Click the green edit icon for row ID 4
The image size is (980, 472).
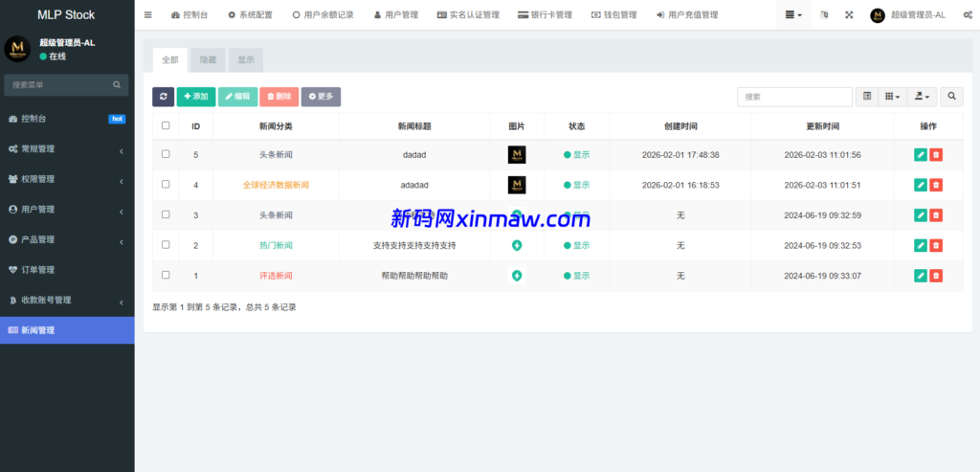[x=921, y=185]
